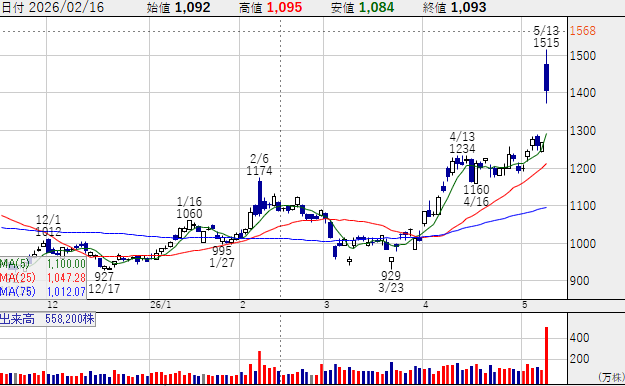625x386 pixels.
Task: Click the 200 volume axis label
Action: pos(580,358)
